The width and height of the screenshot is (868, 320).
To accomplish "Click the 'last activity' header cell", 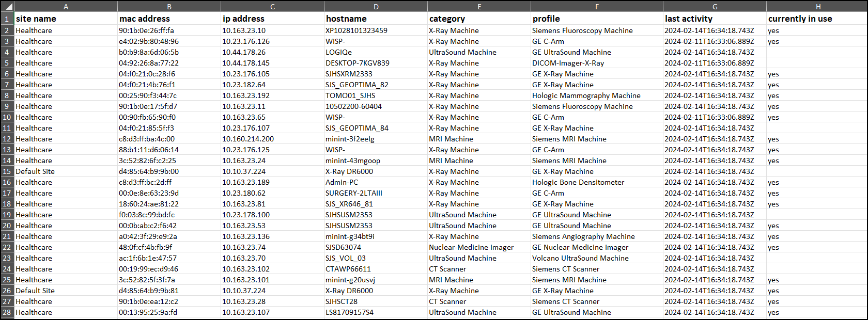I will (715, 19).
